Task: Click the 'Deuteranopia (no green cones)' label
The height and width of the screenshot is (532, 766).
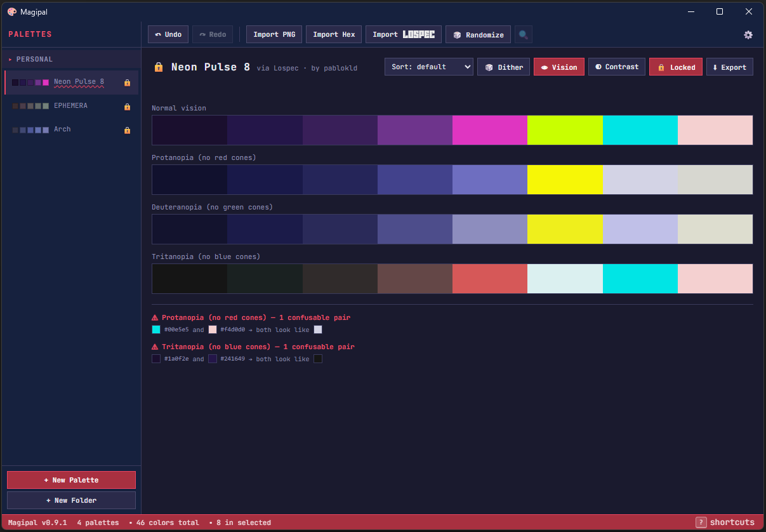Action: pyautogui.click(x=212, y=207)
